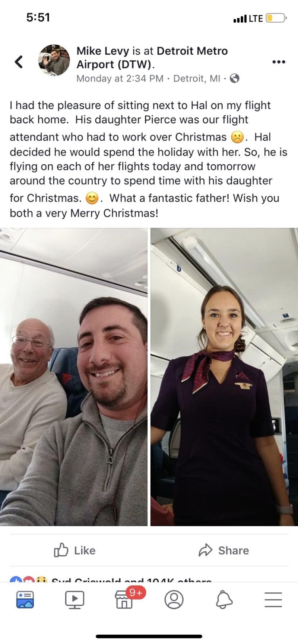
Task: Open Detroit Metro Airport (DTW) location link
Action: point(152,57)
